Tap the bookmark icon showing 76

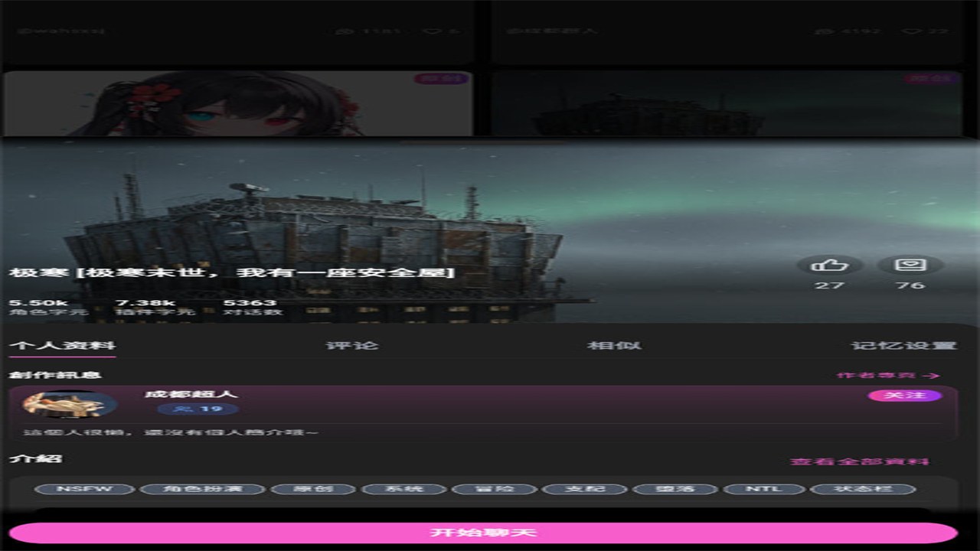(x=910, y=266)
